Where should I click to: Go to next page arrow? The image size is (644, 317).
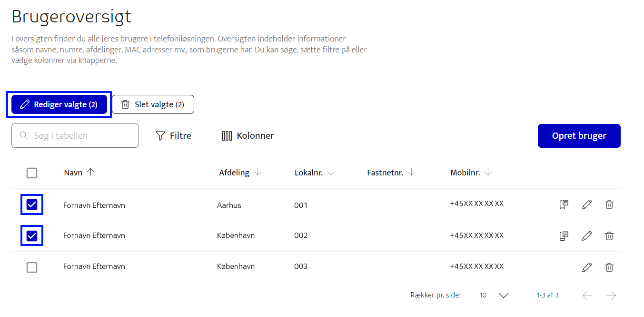click(x=611, y=296)
